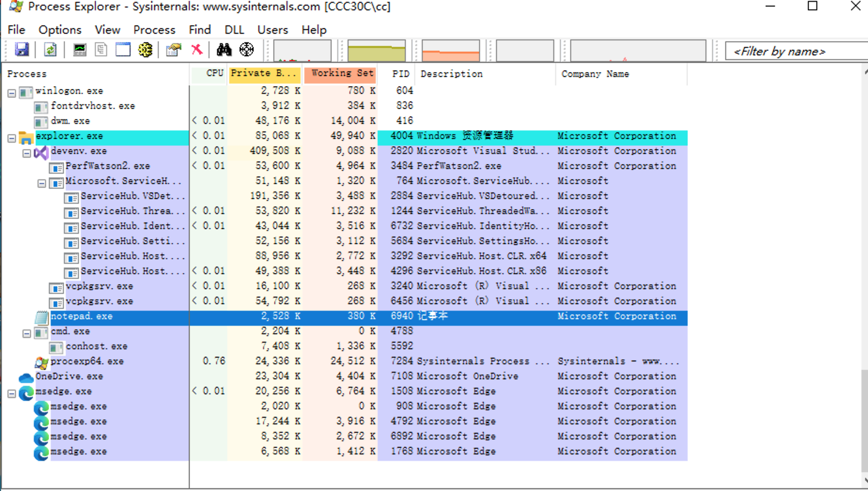The width and height of the screenshot is (868, 491).
Task: Select the vcpkgsrv.exe row with PID 6456
Action: 345,301
